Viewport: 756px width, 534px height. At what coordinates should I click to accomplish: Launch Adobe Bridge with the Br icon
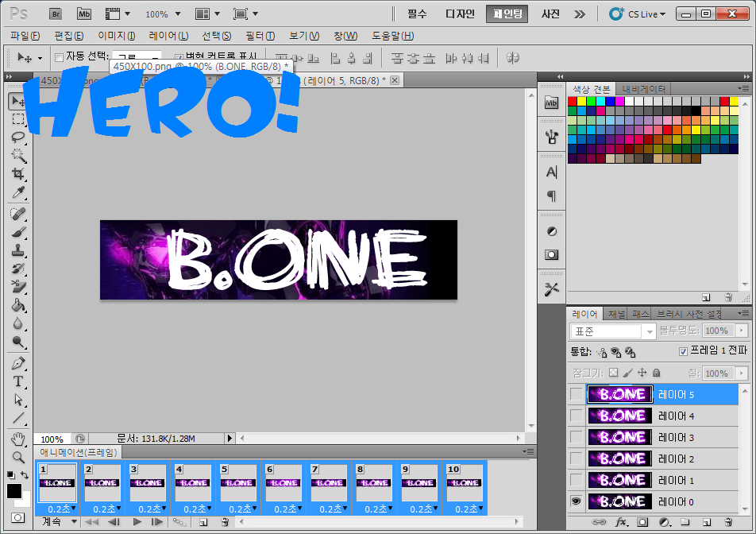pyautogui.click(x=56, y=14)
